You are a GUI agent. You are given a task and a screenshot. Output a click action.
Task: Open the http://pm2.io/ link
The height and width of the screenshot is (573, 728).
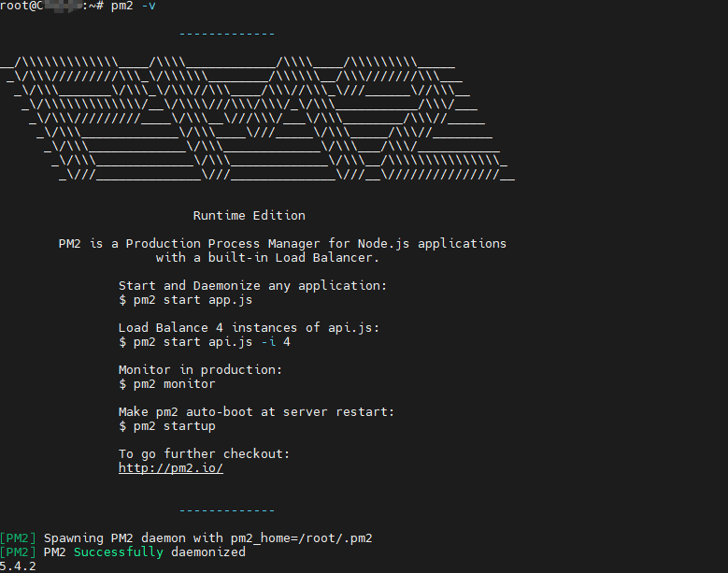coord(171,468)
